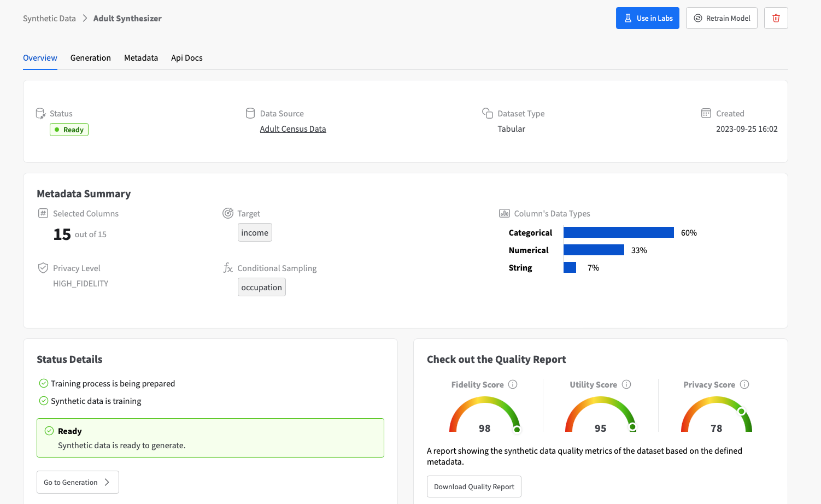
Task: Click the Categorical 60% bar
Action: point(619,232)
